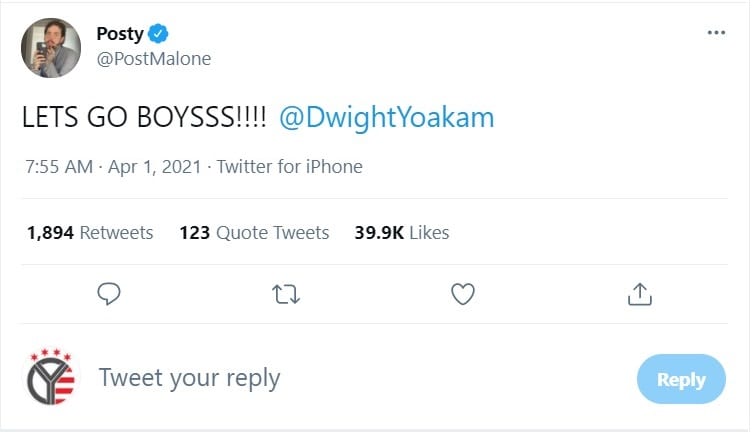
Task: Open the more options ellipsis menu
Action: point(715,32)
